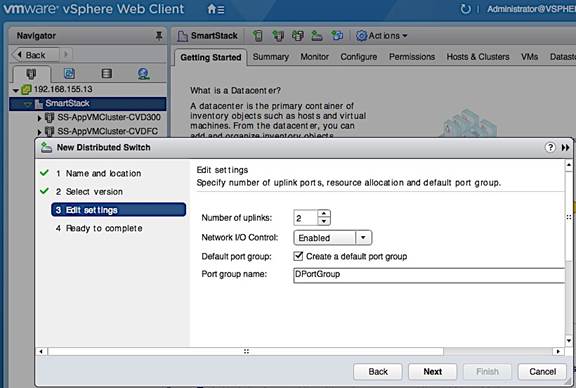Click the dialog vertical scrollbar down arrow
Viewport: 576px width, 388px height.
(x=569, y=341)
